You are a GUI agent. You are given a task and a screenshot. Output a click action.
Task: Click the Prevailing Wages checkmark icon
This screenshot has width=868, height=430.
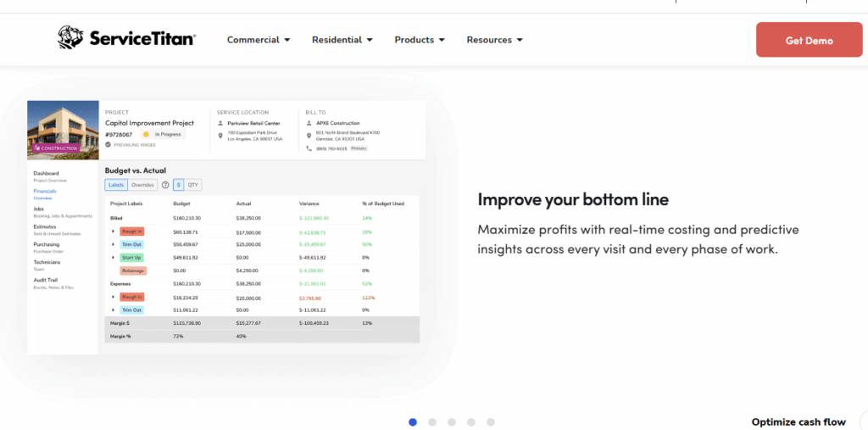(108, 145)
